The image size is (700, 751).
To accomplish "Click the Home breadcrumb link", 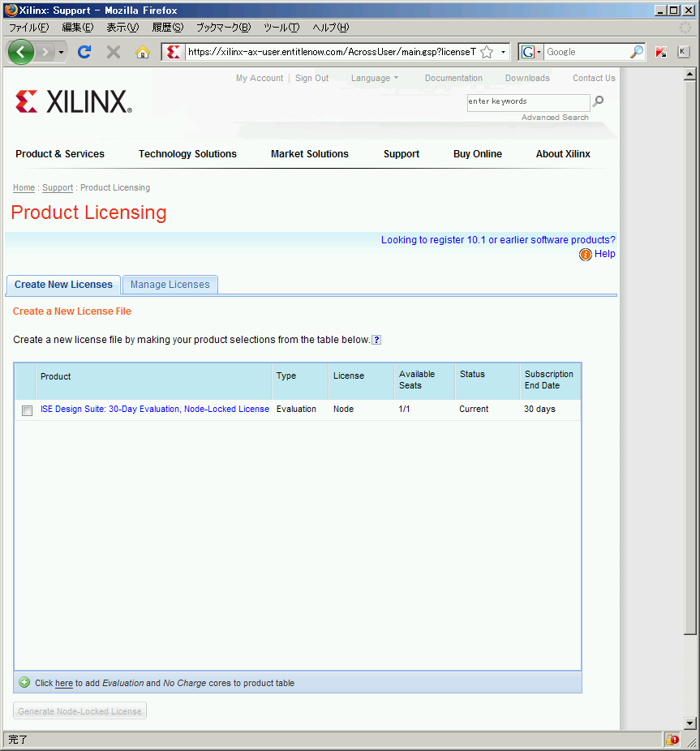I will 24,188.
